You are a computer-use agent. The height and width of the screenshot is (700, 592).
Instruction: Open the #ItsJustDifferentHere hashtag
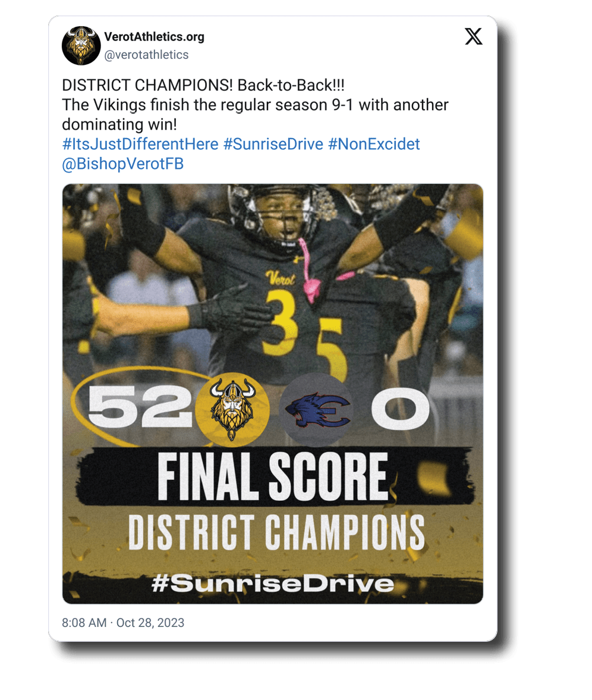click(140, 144)
